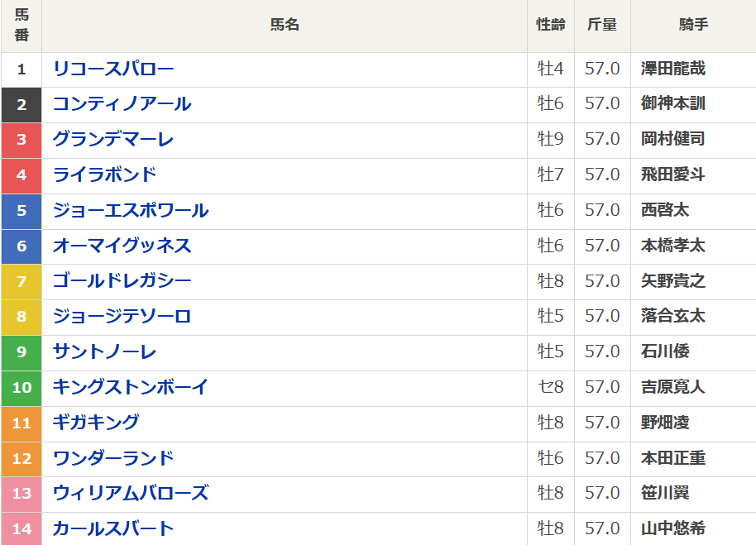Click the 馬名 column header

[x=285, y=26]
